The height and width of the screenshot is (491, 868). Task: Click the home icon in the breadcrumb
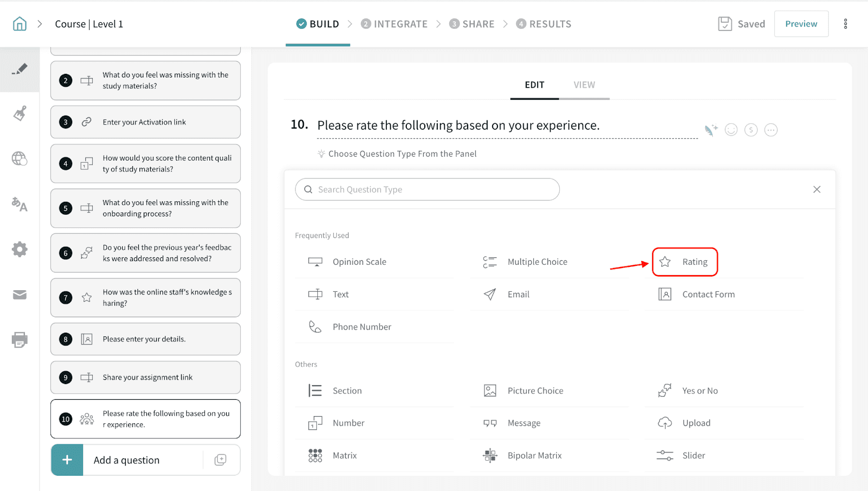coord(20,24)
